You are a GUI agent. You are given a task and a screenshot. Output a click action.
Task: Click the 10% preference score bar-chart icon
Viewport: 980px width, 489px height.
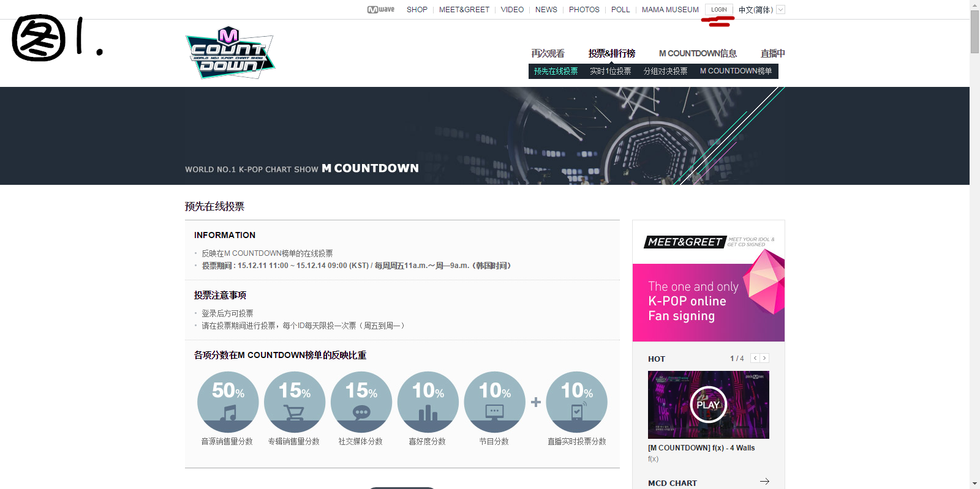pos(428,402)
